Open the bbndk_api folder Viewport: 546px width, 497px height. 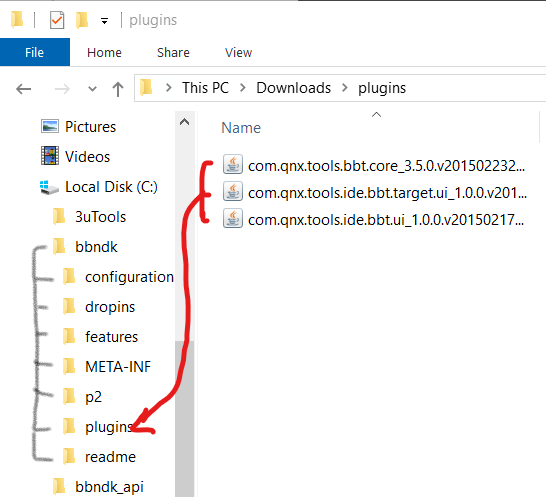tap(109, 487)
